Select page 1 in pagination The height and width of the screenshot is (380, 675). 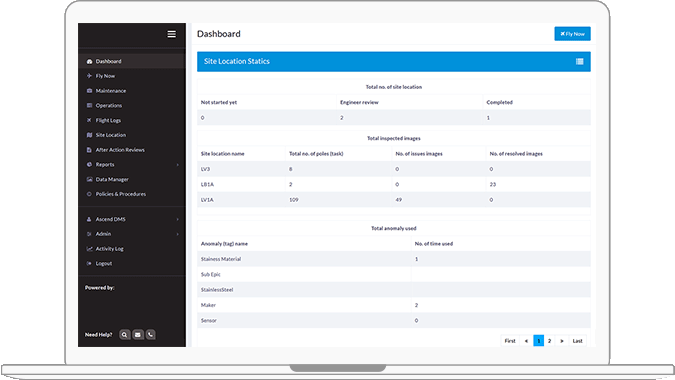539,341
